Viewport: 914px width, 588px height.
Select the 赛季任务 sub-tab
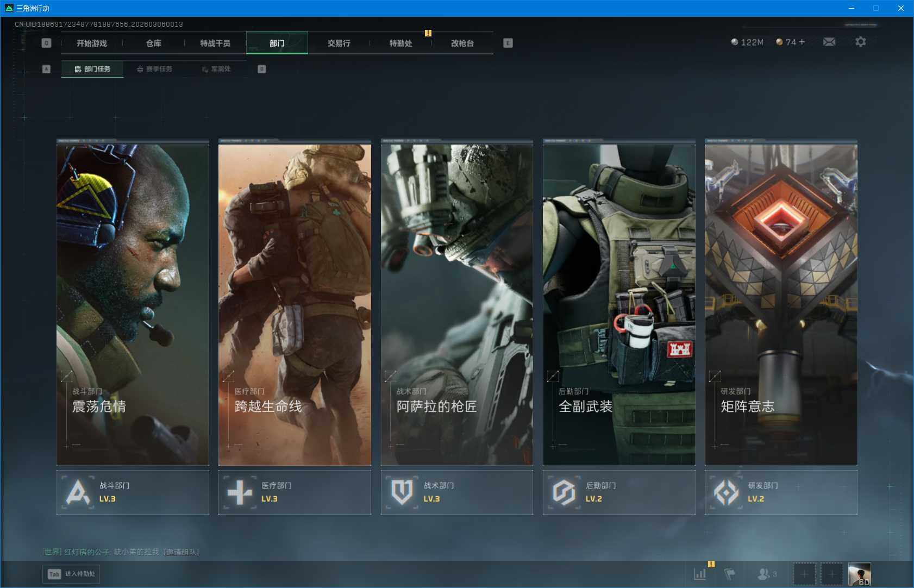coord(155,69)
